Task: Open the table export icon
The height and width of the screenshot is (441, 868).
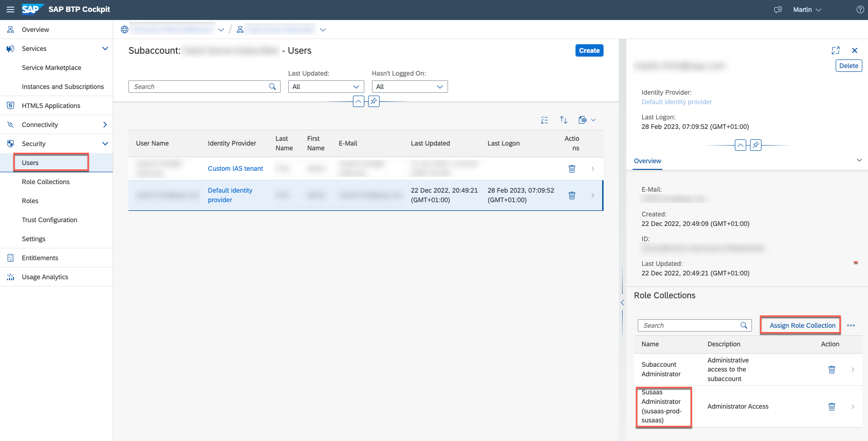Action: pyautogui.click(x=583, y=120)
